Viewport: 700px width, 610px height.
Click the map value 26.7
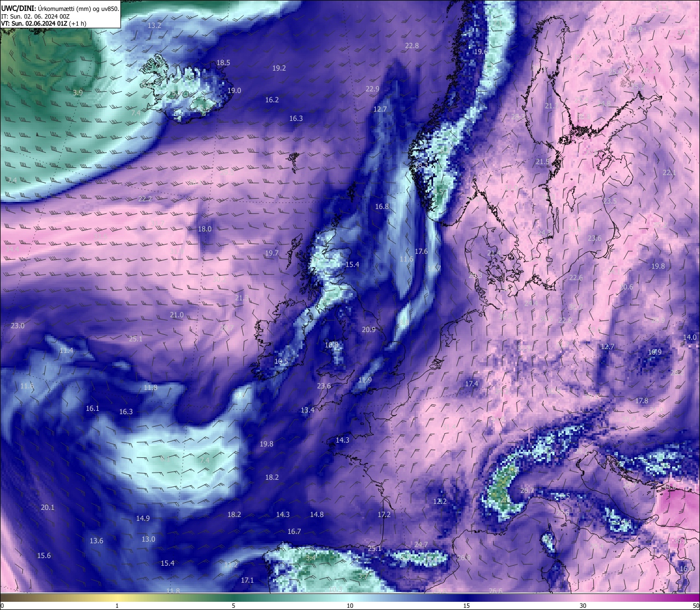pos(527,491)
